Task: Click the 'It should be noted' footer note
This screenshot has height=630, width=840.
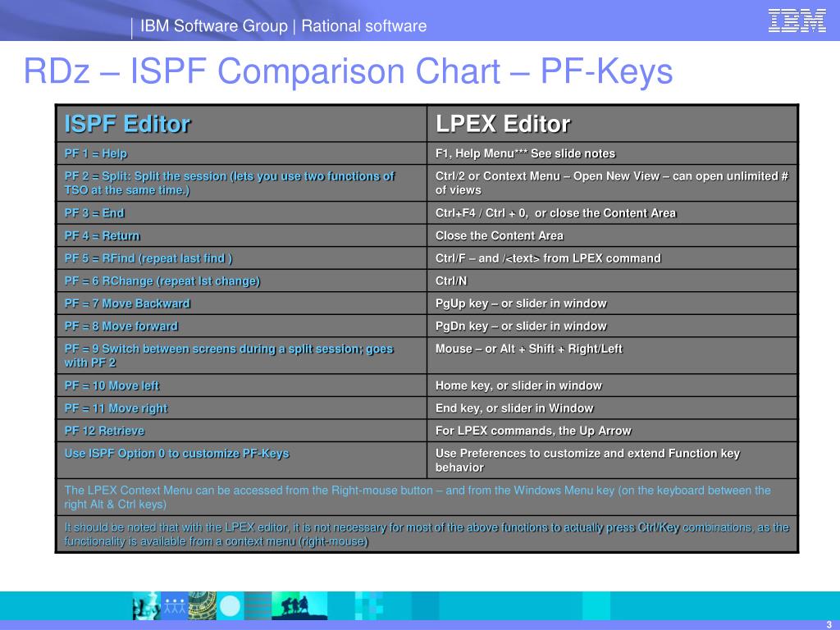Action: pos(427,534)
